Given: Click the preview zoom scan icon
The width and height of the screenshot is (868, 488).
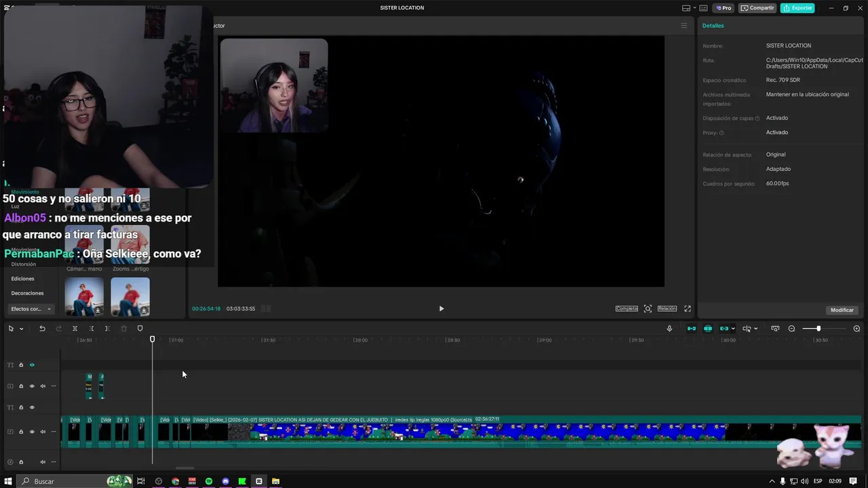Looking at the screenshot, I should (x=648, y=308).
